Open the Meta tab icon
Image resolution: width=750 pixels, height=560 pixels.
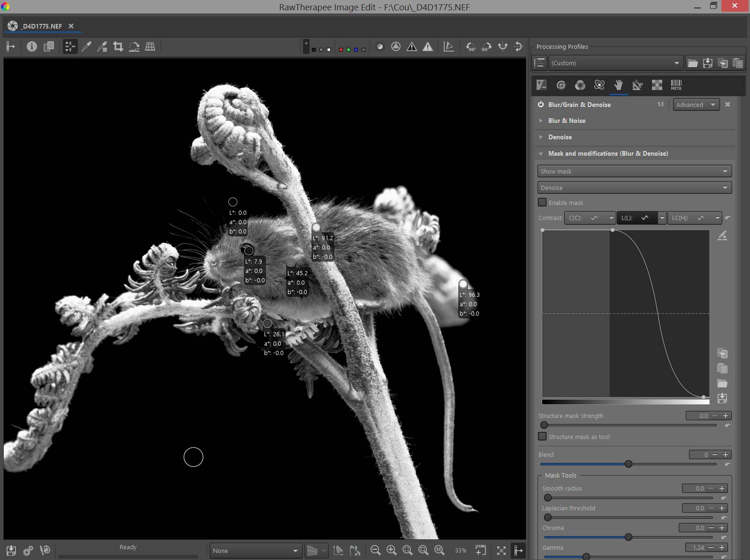pos(676,85)
